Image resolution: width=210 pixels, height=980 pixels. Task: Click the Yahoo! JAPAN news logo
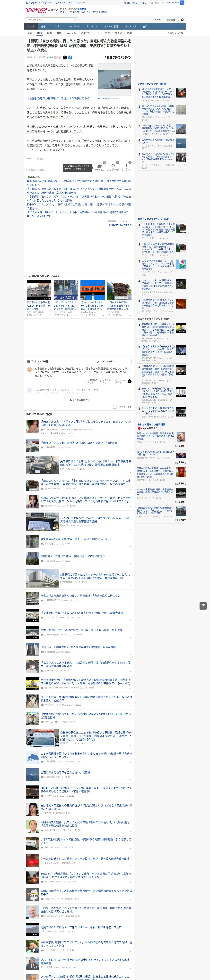click(x=42, y=10)
